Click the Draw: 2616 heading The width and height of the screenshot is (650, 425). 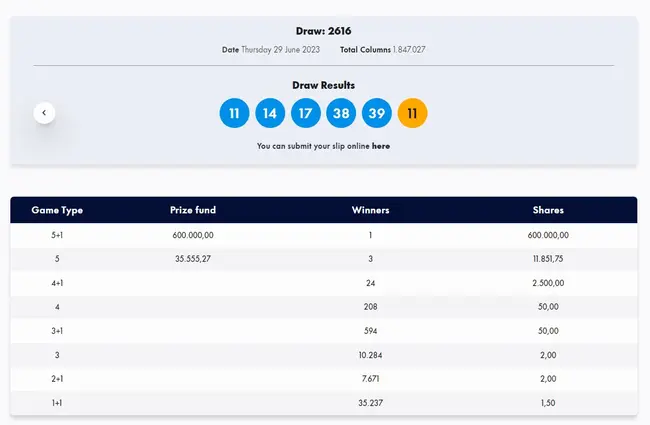(x=323, y=31)
